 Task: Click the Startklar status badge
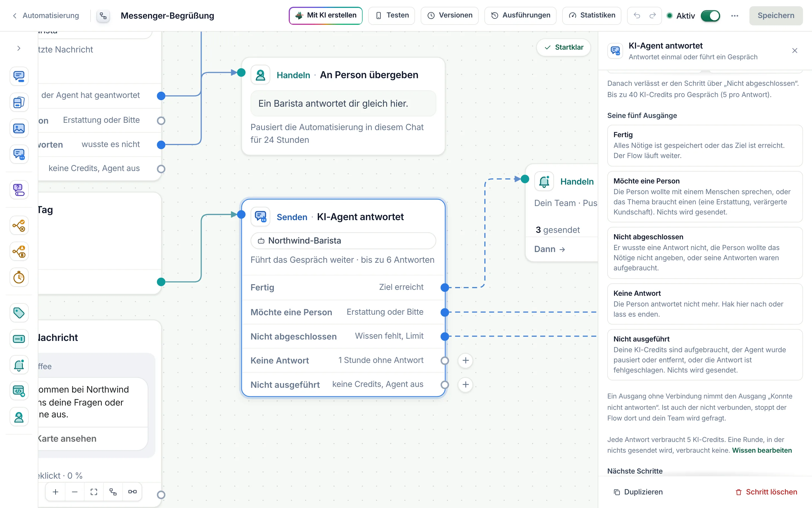coord(564,47)
